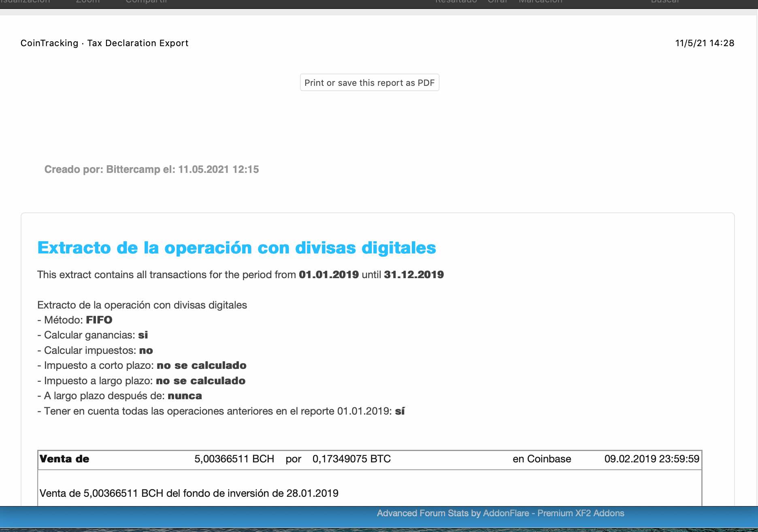Open the Zoom toolbar control
The height and width of the screenshot is (532, 758).
87,2
